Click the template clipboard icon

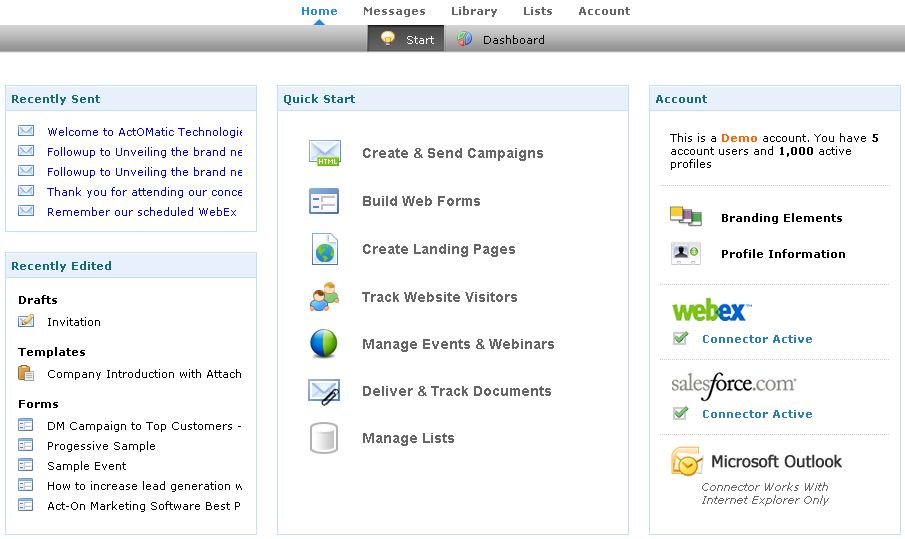point(26,373)
